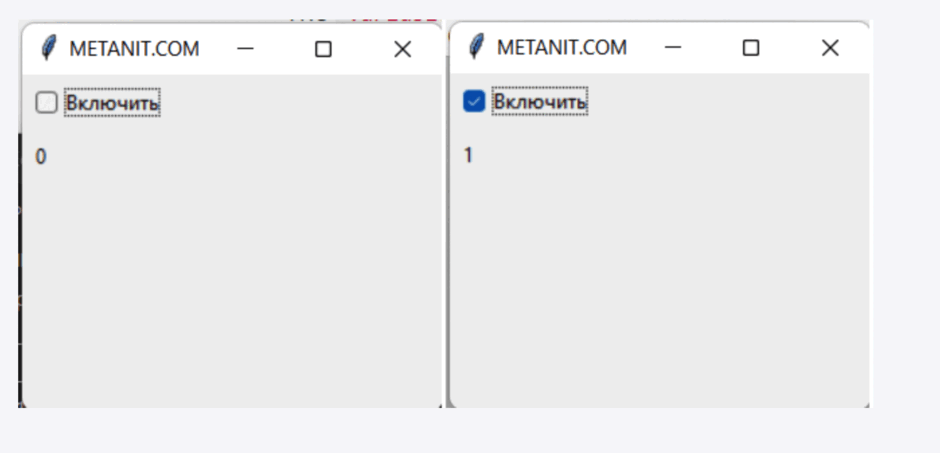The image size is (940, 453).
Task: Tick the unchecked Включить checkbox
Action: pos(46,103)
